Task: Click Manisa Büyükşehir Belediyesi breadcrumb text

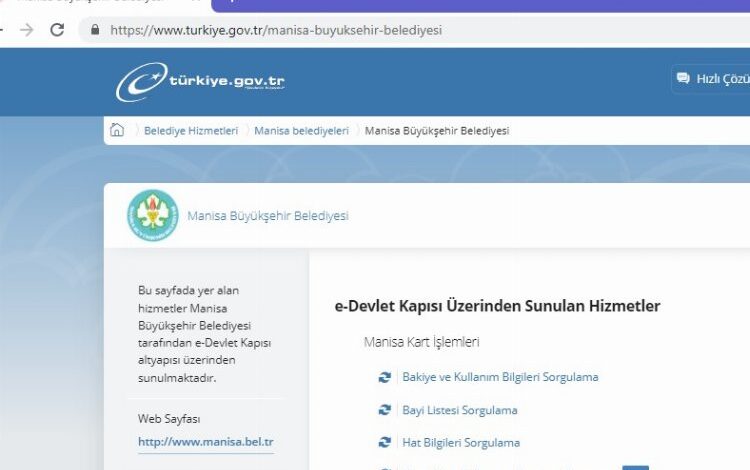Action: [x=437, y=131]
